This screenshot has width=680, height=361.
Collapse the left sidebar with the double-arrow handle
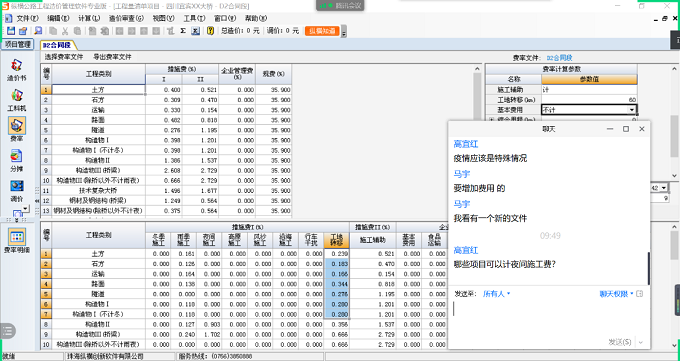[x=37, y=201]
